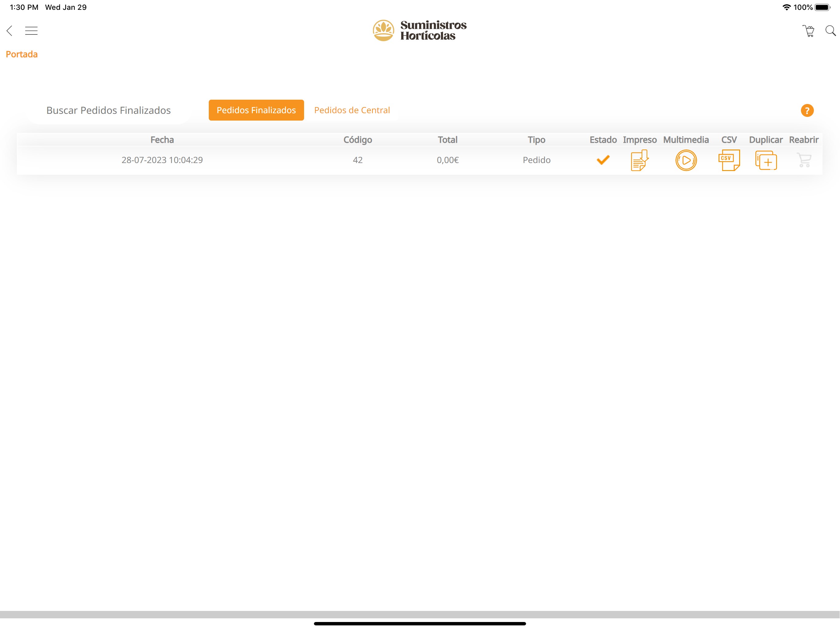This screenshot has width=840, height=630.
Task: Open the shopping cart
Action: click(808, 31)
